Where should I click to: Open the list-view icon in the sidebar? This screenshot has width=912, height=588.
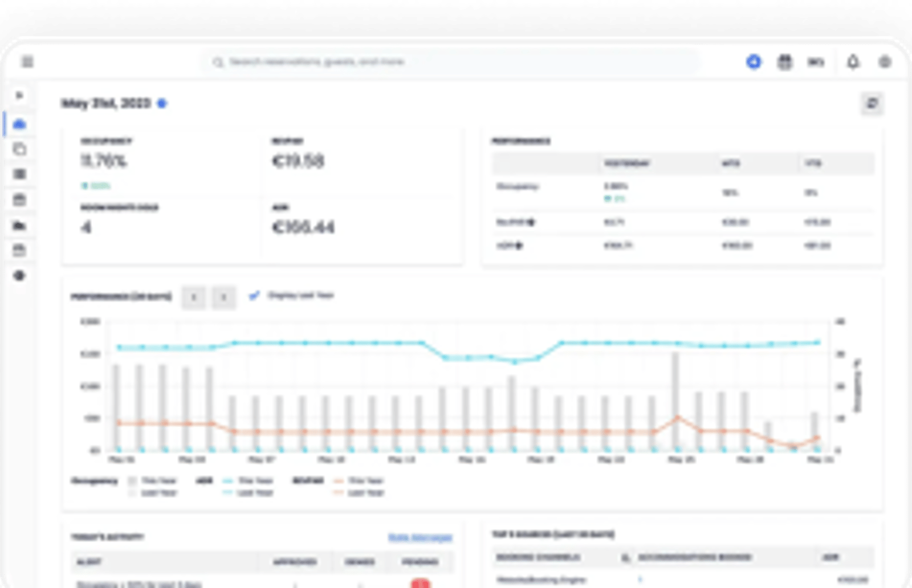pyautogui.click(x=19, y=174)
